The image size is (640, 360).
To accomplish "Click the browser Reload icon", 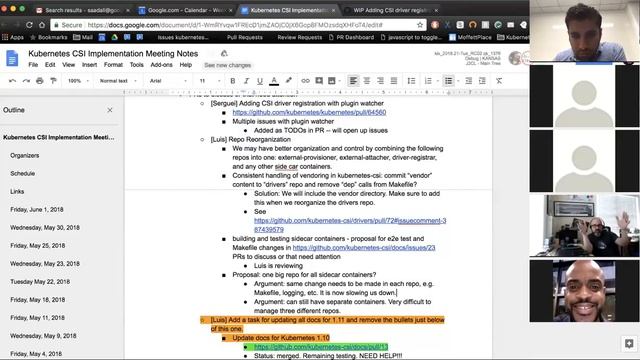I will 29,25.
